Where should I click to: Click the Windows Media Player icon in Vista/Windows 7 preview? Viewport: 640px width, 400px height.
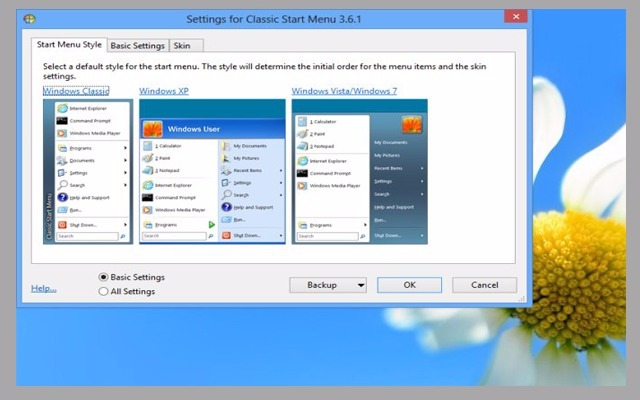point(302,185)
